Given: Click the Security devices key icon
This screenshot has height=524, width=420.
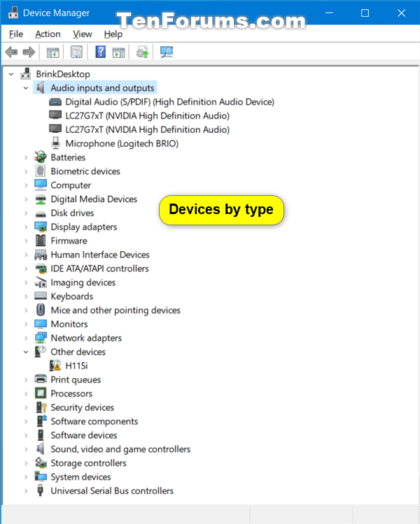Looking at the screenshot, I should coord(41,407).
